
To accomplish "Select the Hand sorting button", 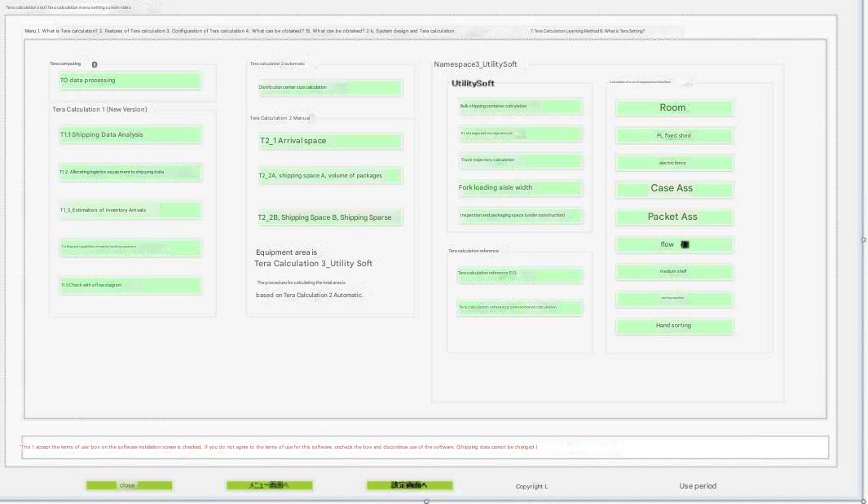I will pyautogui.click(x=674, y=326).
